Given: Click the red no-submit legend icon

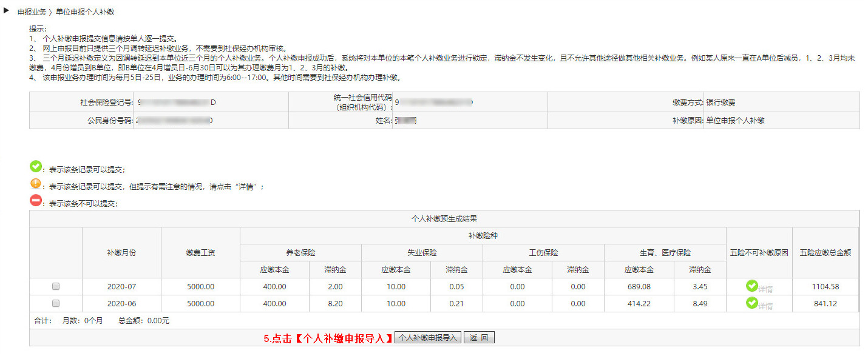Looking at the screenshot, I should (x=36, y=200).
